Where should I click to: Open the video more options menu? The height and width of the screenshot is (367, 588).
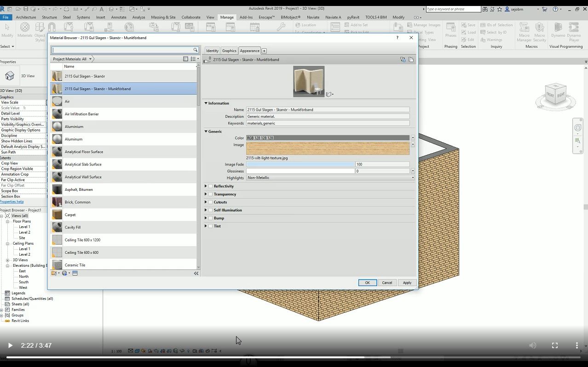tap(576, 345)
